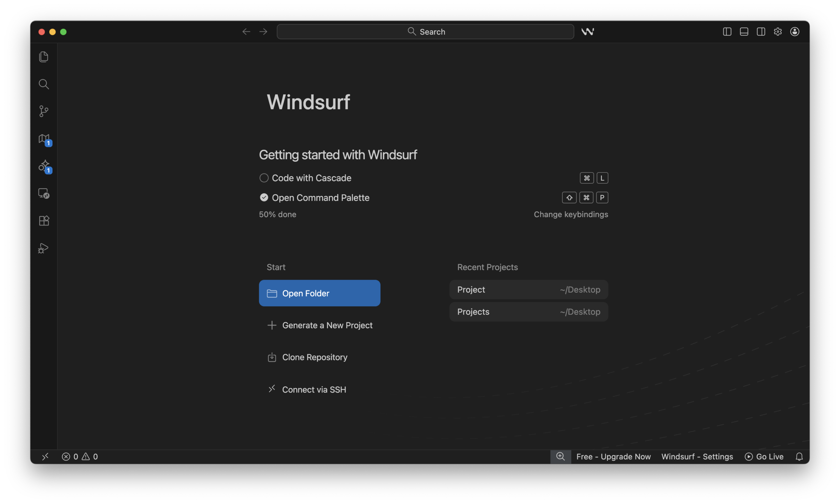The height and width of the screenshot is (504, 840).
Task: Open the Change keybindings link
Action: [571, 214]
